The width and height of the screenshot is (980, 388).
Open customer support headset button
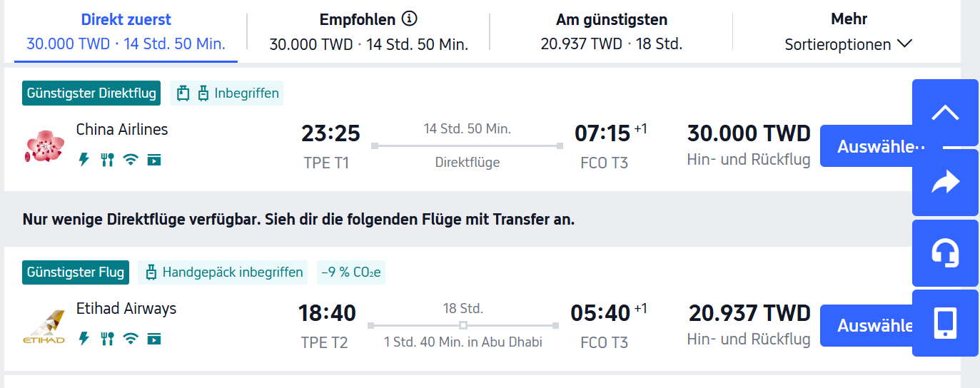click(x=945, y=253)
